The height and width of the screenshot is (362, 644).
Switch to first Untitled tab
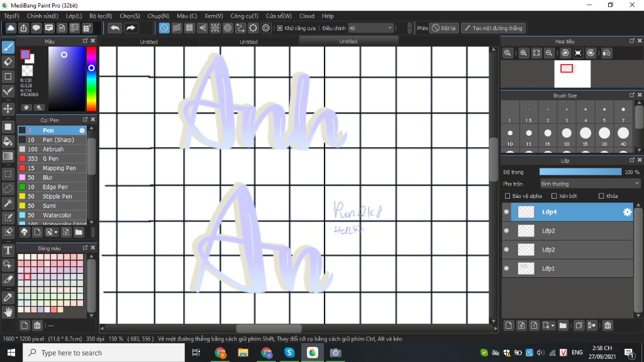(x=148, y=41)
